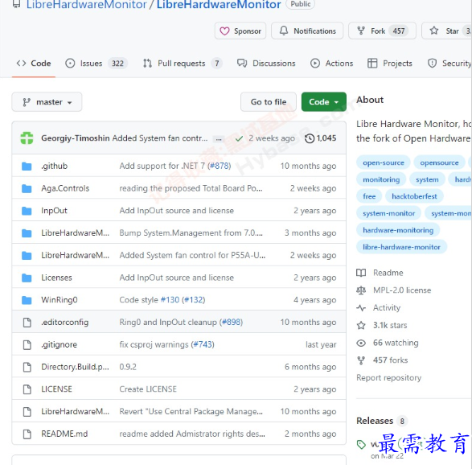Open the .editorconfig file

pyautogui.click(x=64, y=323)
